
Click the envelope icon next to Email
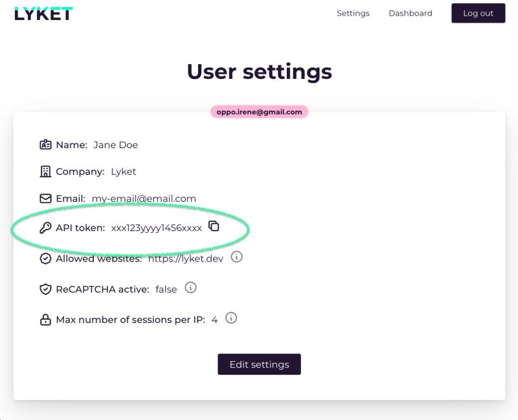[45, 199]
